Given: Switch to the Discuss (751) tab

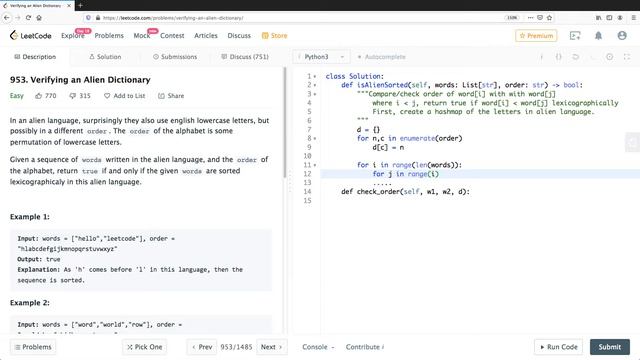Looking at the screenshot, I should (244, 57).
